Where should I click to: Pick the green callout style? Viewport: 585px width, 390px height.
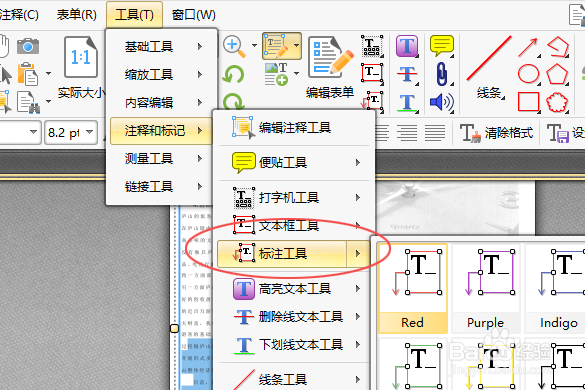[413, 364]
